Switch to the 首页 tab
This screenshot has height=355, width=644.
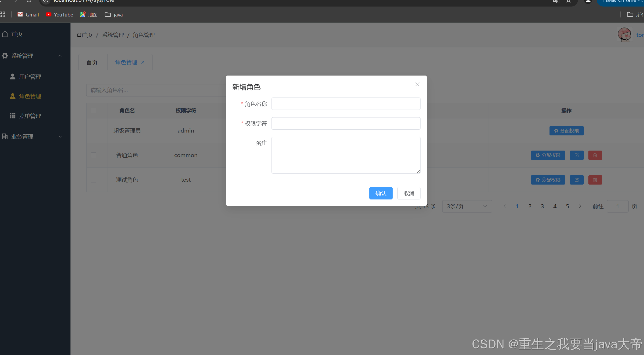click(92, 62)
